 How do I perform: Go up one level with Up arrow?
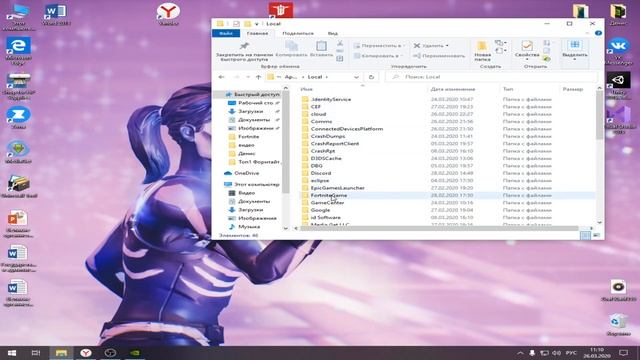(258, 77)
